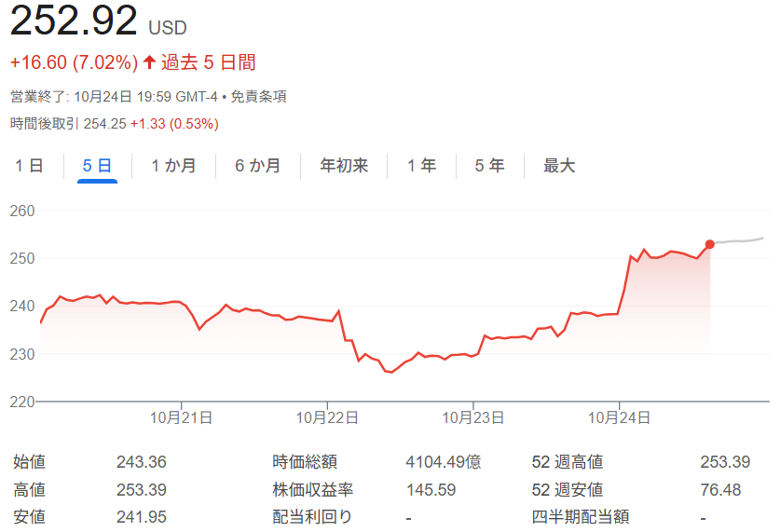Viewport: 780px width, 532px height.
Task: Show the 最大 full history chart
Action: [559, 166]
